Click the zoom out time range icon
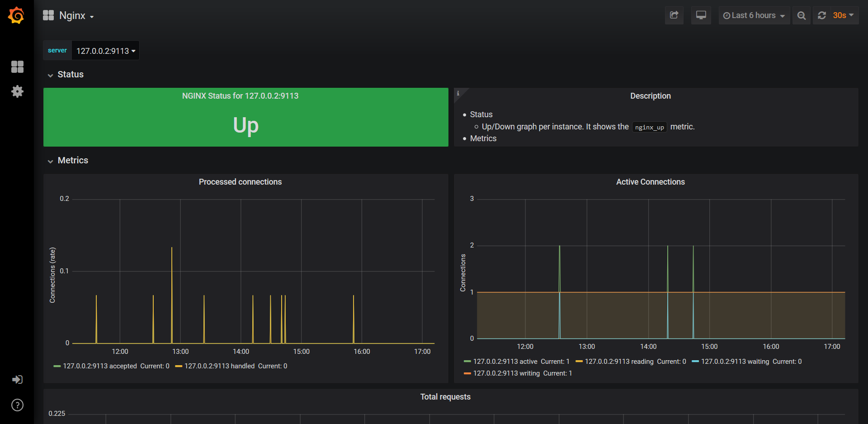This screenshot has height=424, width=868. [x=801, y=15]
